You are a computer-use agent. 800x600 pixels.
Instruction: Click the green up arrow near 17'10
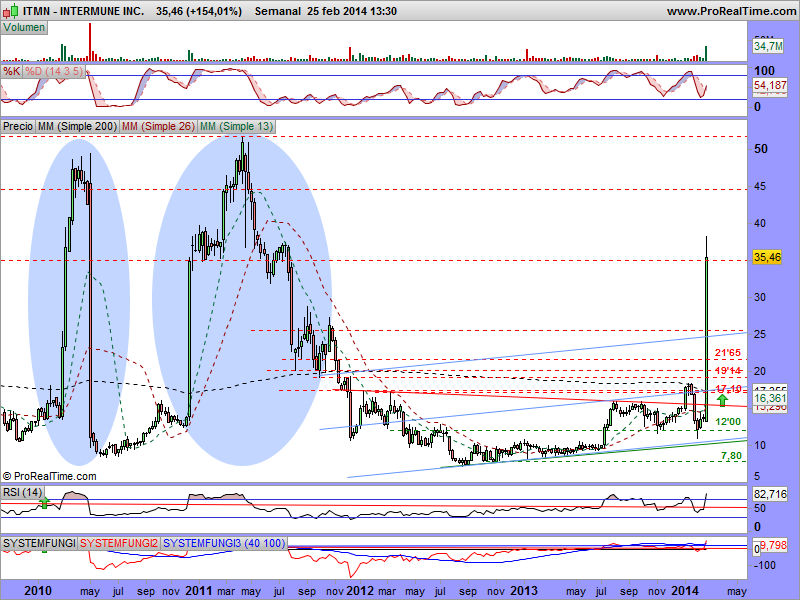(722, 400)
